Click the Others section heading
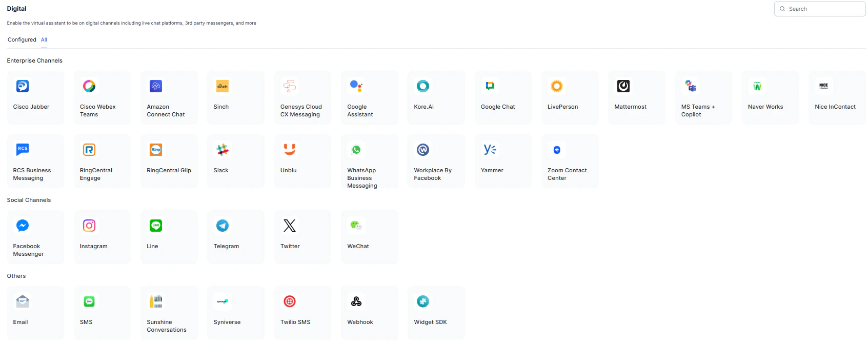This screenshot has width=868, height=344. pos(16,276)
